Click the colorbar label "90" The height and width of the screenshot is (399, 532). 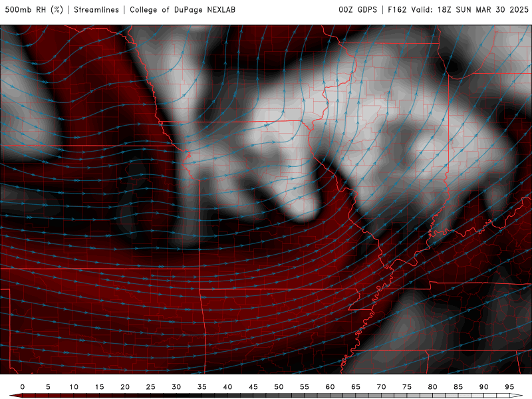point(484,387)
